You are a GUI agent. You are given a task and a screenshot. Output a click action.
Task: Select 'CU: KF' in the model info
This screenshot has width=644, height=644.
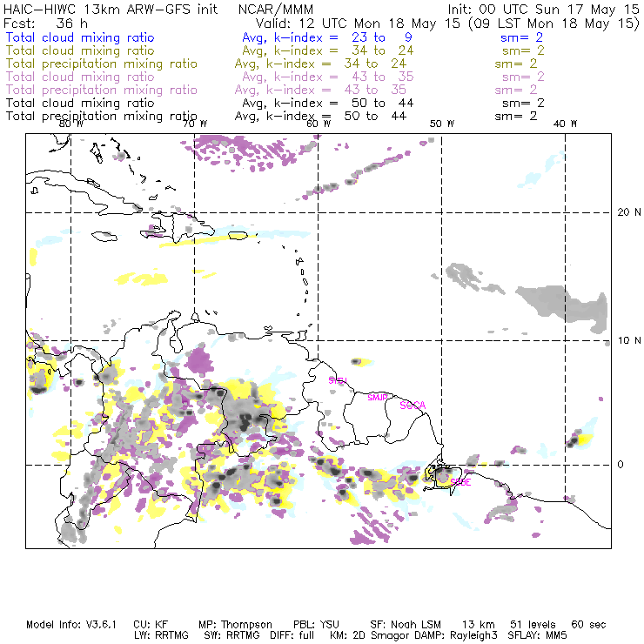[151, 625]
